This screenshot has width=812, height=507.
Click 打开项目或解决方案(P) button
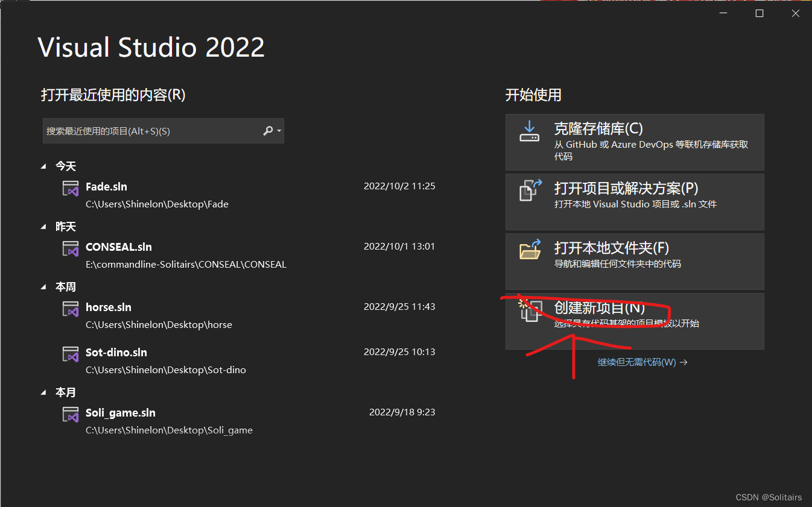(x=635, y=201)
